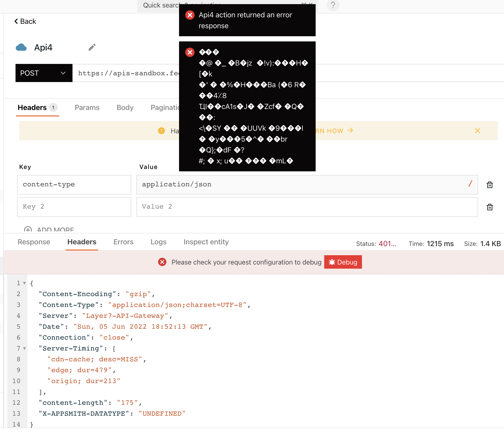
Task: Delete the Key 2 header row
Action: [490, 207]
